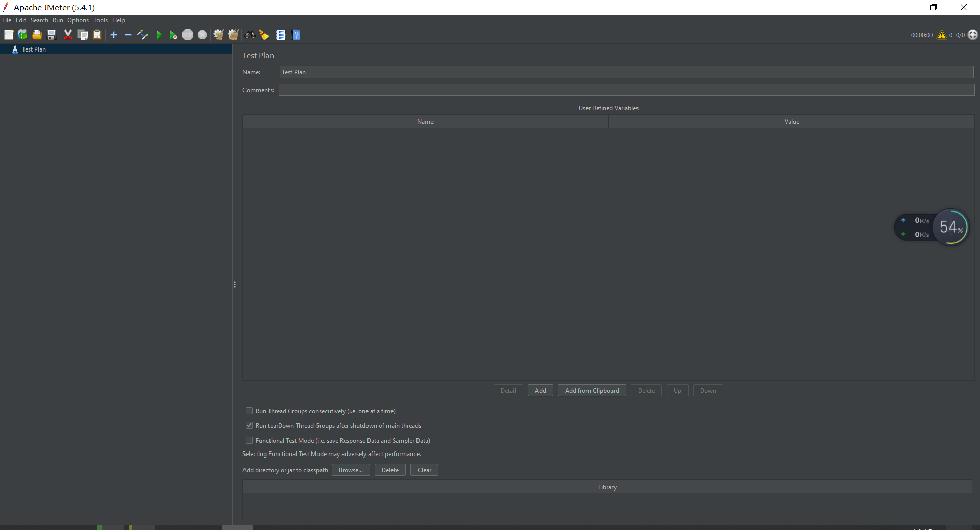Click the floating 54% network monitor widget
Viewport: 980px width, 530px height.
point(932,227)
